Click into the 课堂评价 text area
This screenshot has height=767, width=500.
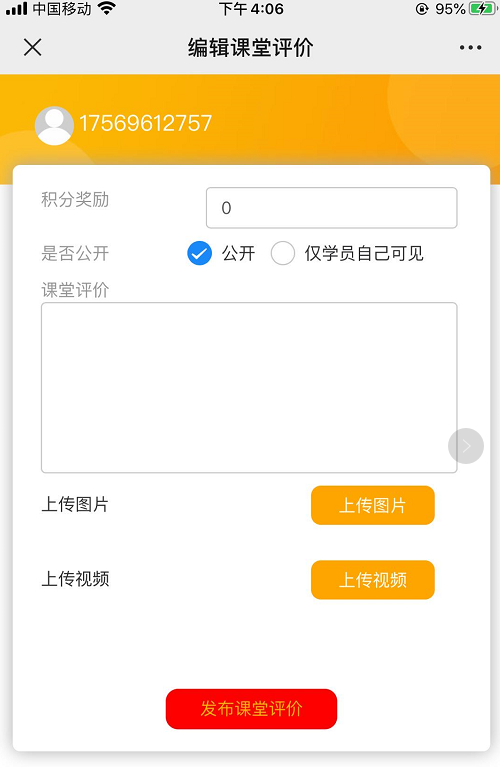[x=249, y=387]
